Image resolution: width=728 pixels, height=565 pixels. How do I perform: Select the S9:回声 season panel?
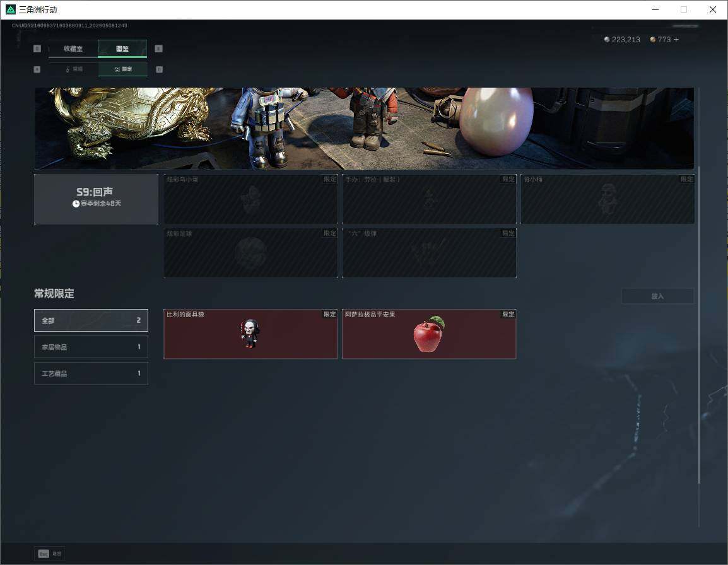click(96, 199)
